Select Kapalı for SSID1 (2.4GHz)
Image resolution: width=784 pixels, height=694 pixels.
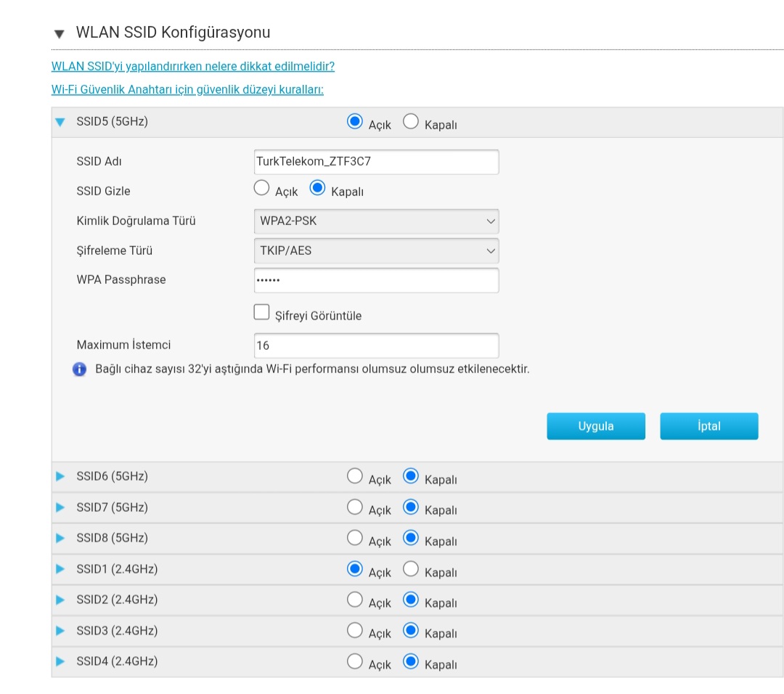[411, 569]
